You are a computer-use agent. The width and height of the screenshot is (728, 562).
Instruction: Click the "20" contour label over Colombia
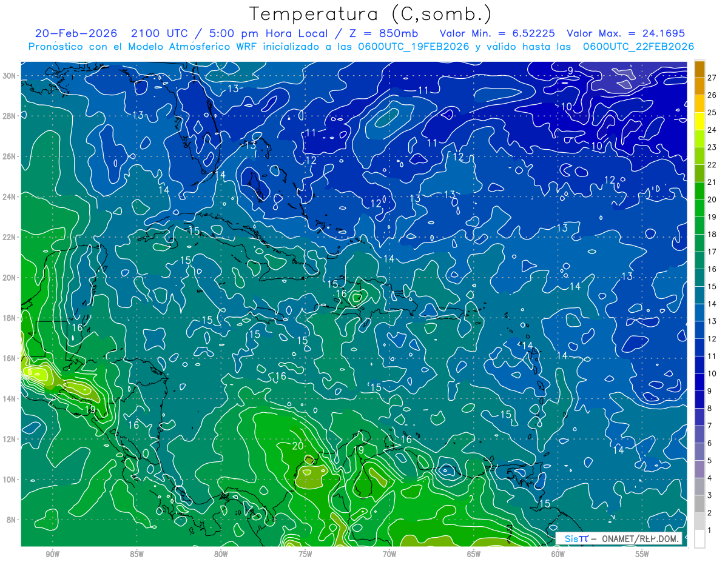pos(297,446)
